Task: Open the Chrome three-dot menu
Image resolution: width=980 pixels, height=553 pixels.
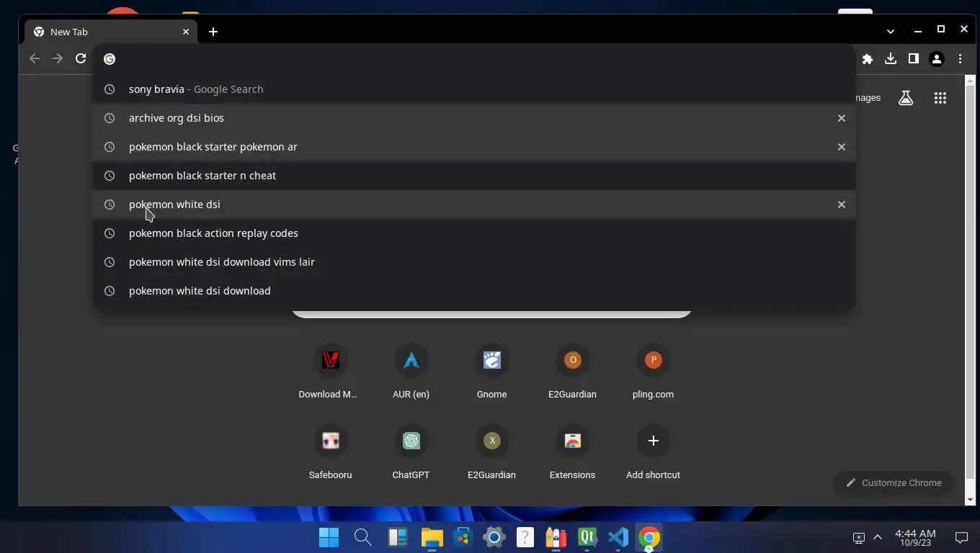Action: 960,59
